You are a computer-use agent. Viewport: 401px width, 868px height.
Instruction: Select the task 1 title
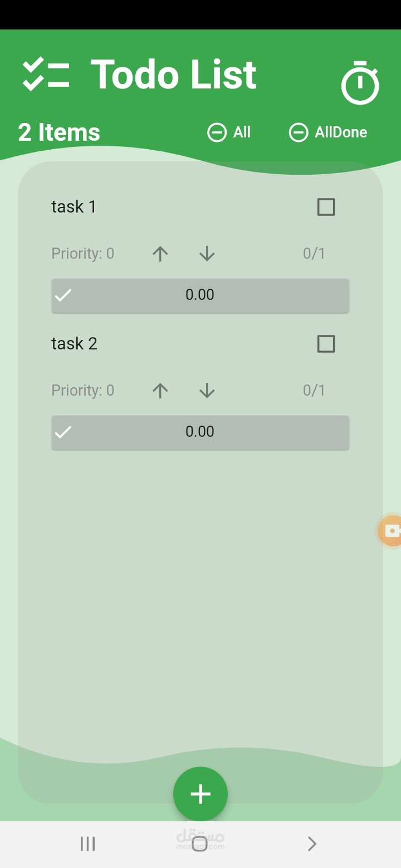coord(74,207)
